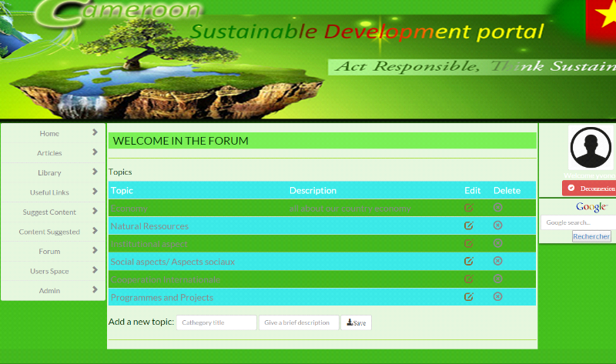Go to Home in sidebar
616x364 pixels.
tap(49, 133)
